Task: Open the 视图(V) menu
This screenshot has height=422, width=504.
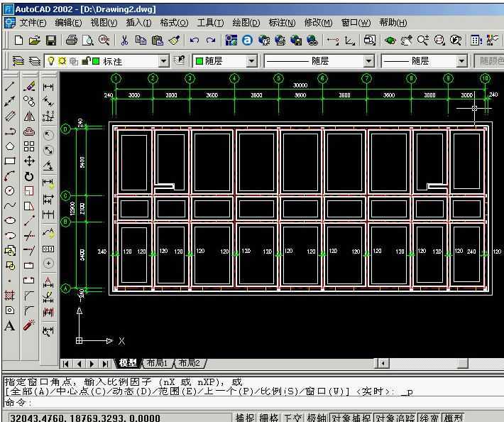Action: 104,23
